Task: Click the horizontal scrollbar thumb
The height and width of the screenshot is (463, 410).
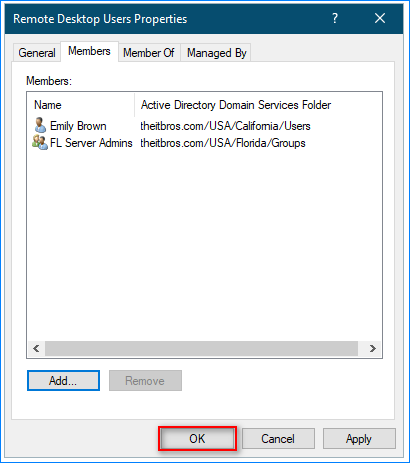Action: click(x=201, y=349)
